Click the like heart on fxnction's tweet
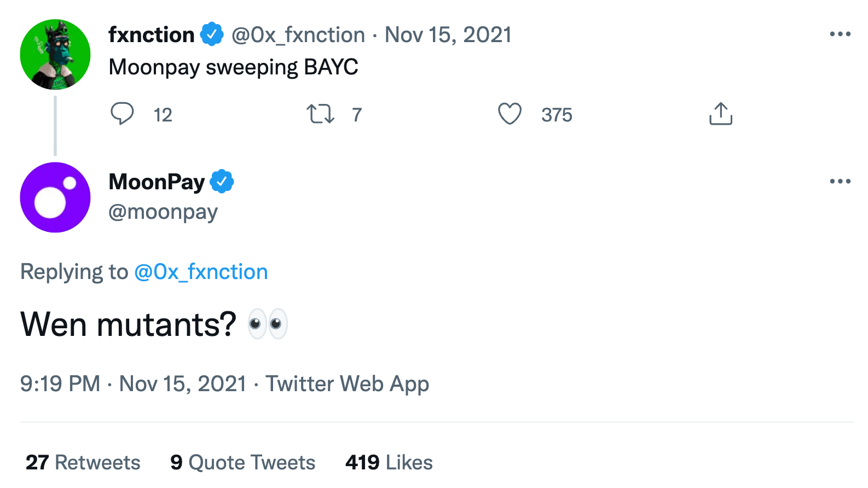Image resolution: width=868 pixels, height=488 pixels. pos(510,114)
